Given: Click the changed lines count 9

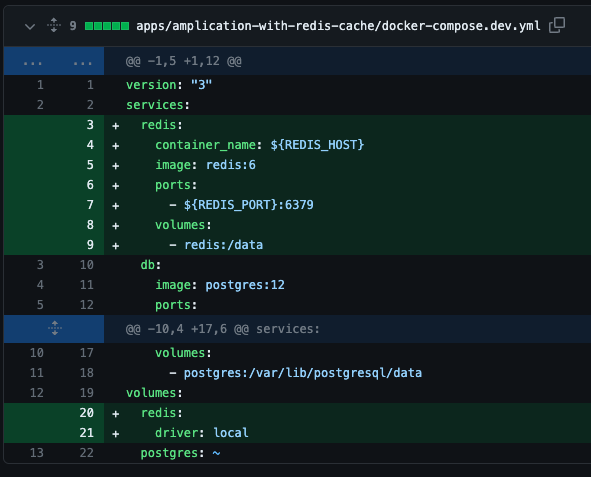Looking at the screenshot, I should point(73,26).
